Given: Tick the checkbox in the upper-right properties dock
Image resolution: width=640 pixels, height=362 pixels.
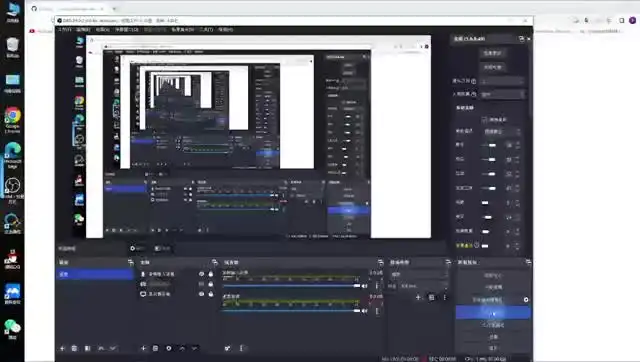Looking at the screenshot, I should pyautogui.click(x=484, y=120).
